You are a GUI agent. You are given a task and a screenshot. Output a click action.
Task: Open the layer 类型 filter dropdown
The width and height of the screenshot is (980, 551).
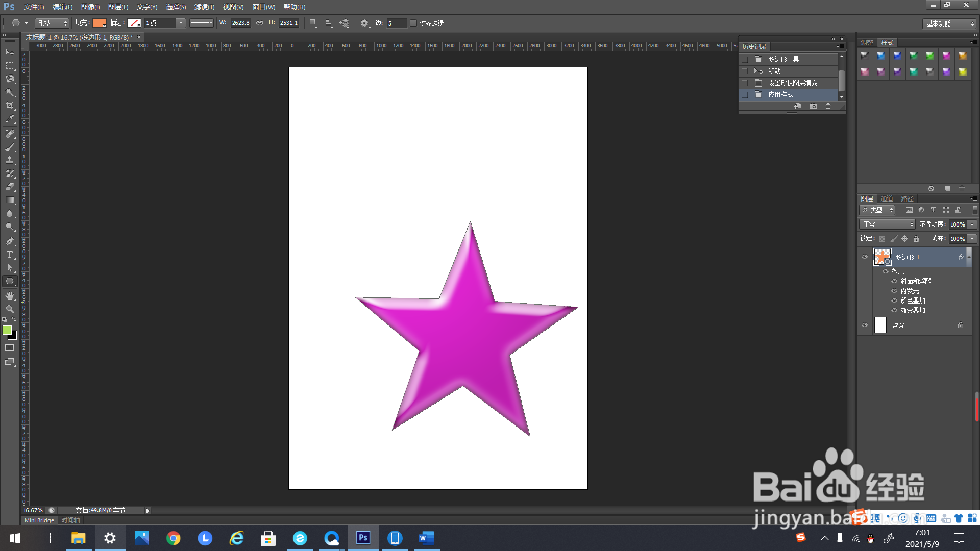(x=877, y=210)
